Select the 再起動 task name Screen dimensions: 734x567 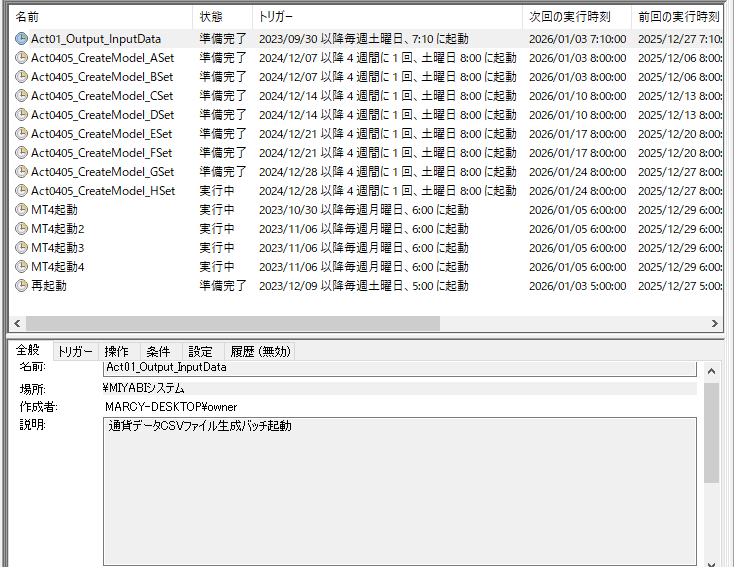[49, 286]
